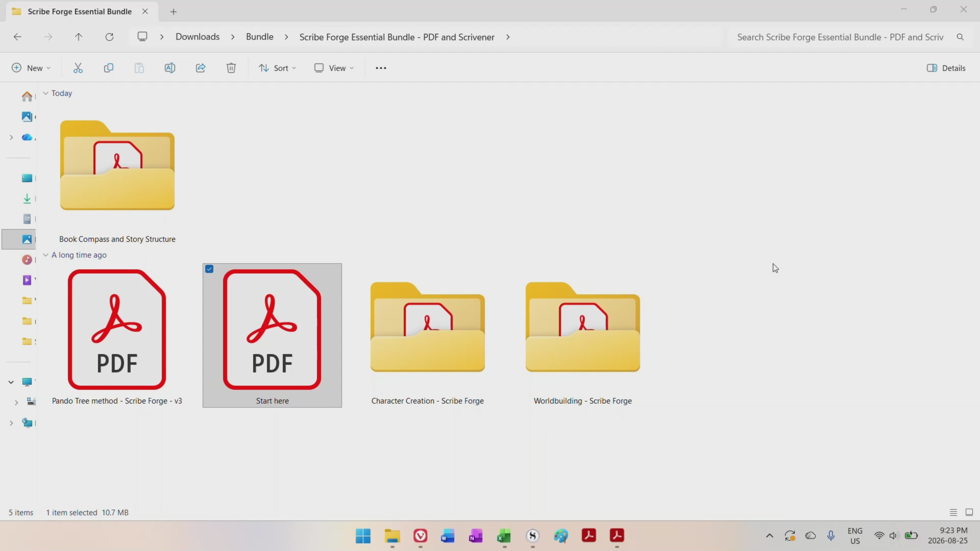This screenshot has width=980, height=551.
Task: Open Microsoft Word from the taskbar
Action: tap(448, 536)
